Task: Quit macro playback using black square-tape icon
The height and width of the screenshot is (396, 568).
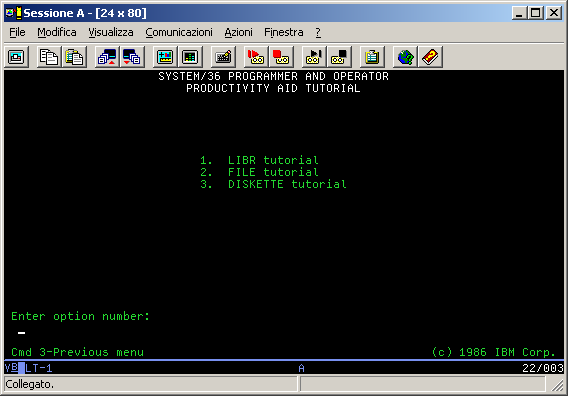Action: [x=339, y=57]
